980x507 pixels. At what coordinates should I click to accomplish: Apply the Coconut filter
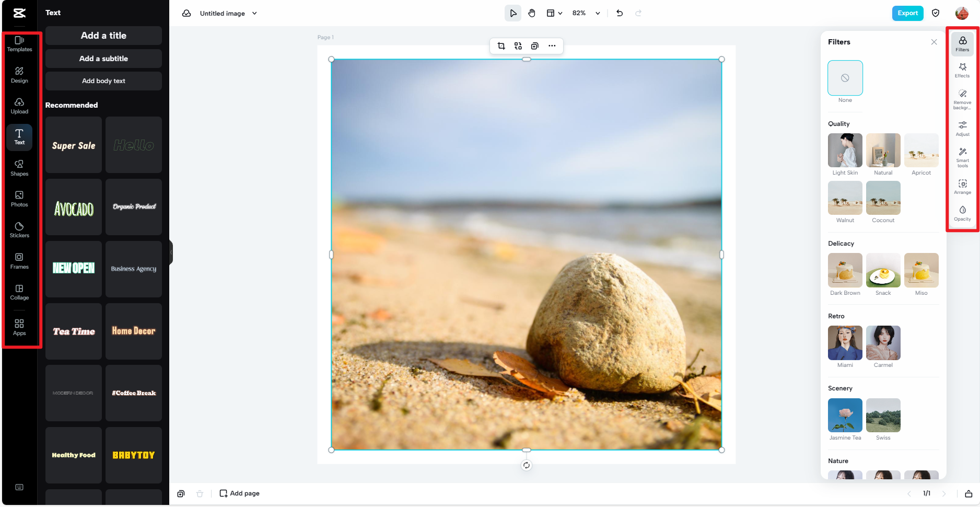pos(883,198)
